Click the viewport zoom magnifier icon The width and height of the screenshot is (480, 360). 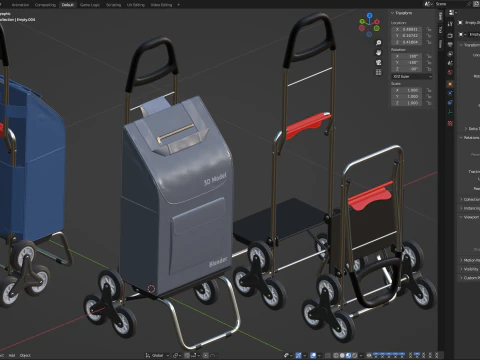click(x=378, y=43)
